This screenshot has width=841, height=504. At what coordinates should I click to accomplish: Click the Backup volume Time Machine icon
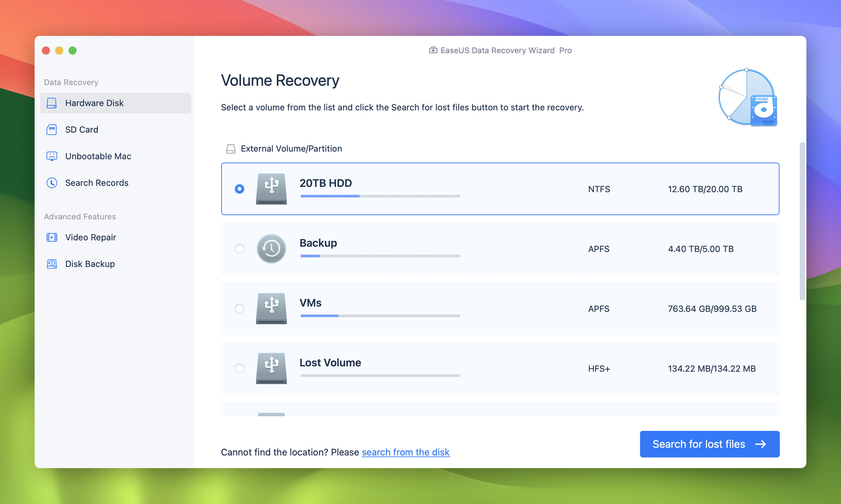(x=271, y=248)
